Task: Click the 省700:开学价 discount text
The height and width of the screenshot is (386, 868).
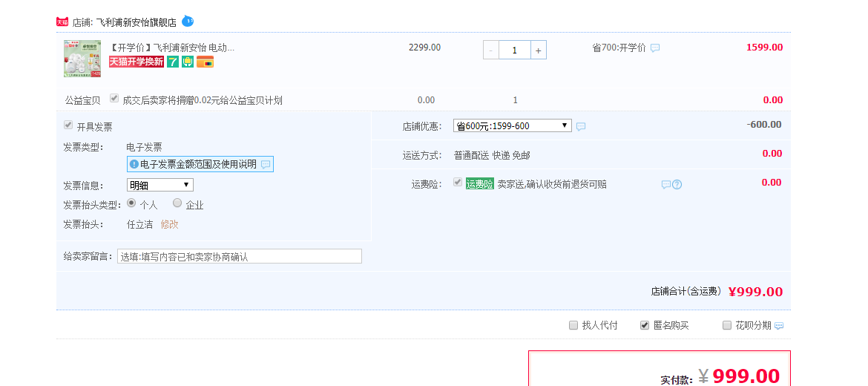Action: 619,48
